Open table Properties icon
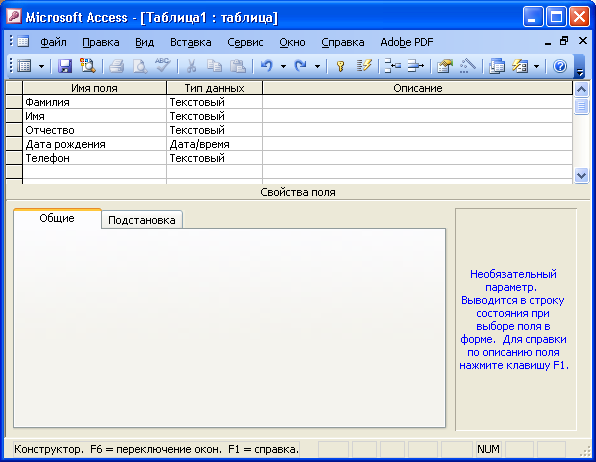 pos(445,66)
